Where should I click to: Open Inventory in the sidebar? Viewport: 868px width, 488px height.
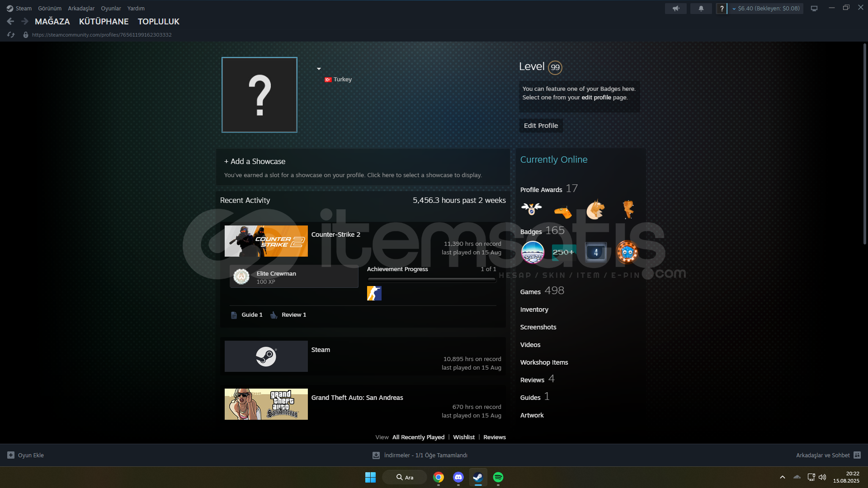click(x=534, y=310)
